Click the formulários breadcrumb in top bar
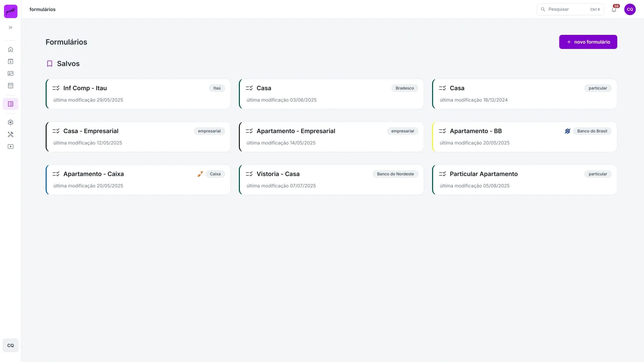The image size is (644, 362). (43, 9)
